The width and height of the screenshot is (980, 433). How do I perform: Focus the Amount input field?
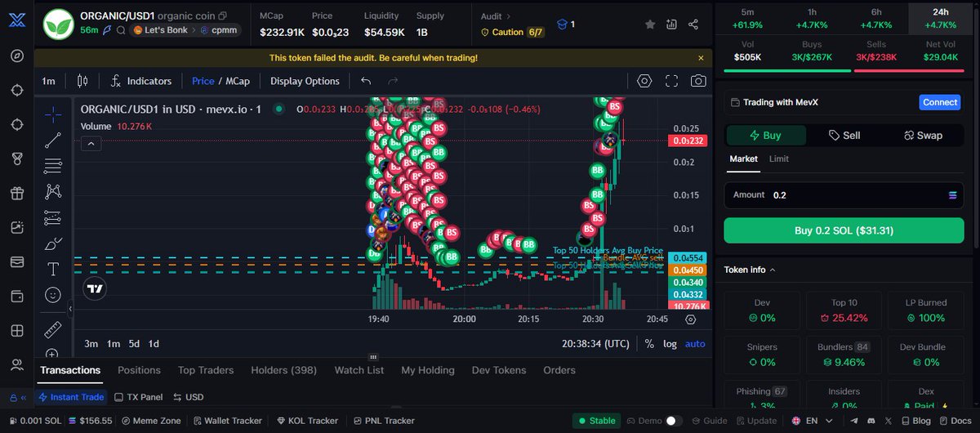coord(844,195)
